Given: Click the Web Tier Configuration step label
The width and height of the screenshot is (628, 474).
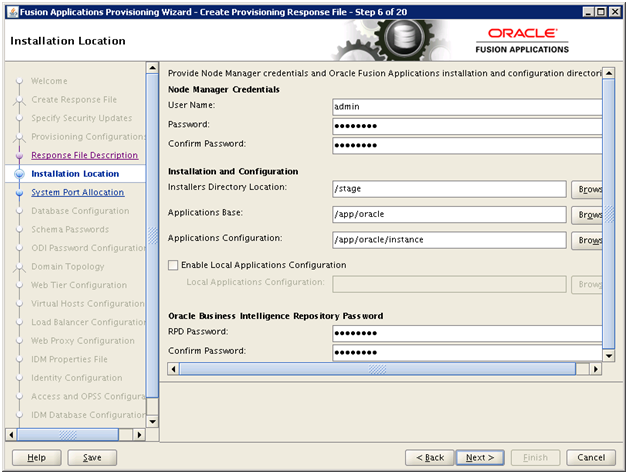Looking at the screenshot, I should (79, 285).
